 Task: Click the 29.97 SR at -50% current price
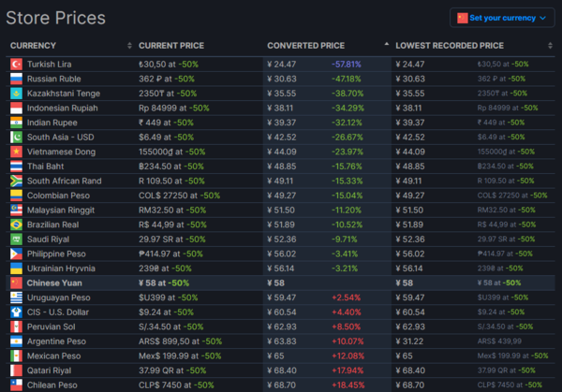click(x=172, y=240)
